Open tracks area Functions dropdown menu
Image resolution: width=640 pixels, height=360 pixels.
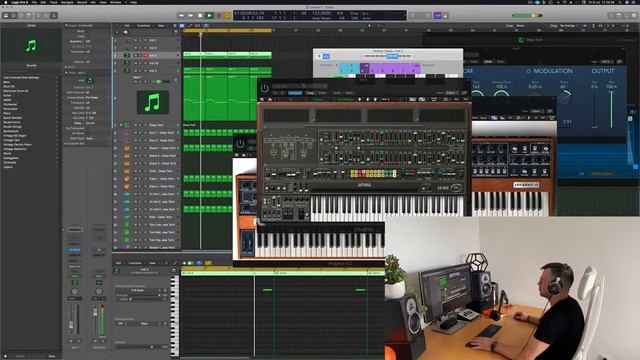coord(143,25)
